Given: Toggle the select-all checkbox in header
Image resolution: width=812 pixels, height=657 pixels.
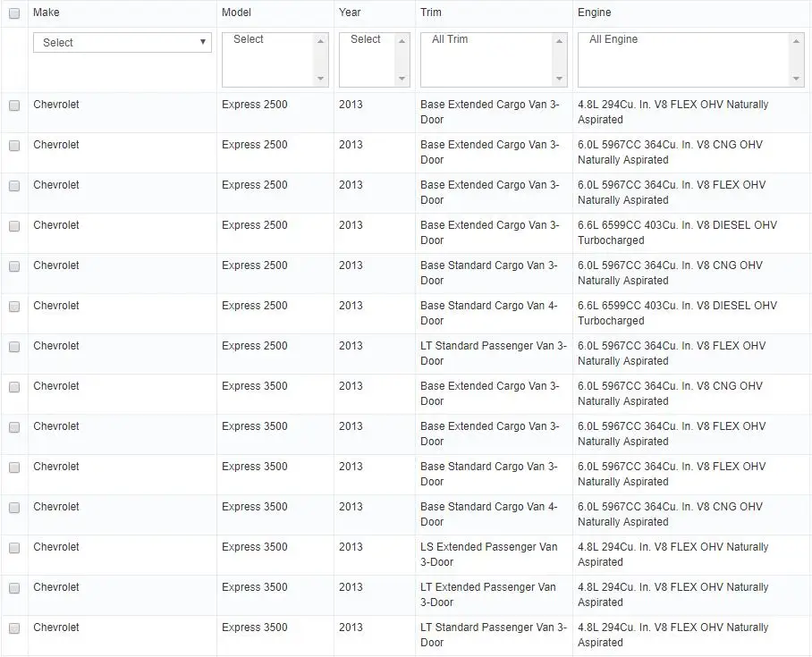Looking at the screenshot, I should tap(14, 13).
